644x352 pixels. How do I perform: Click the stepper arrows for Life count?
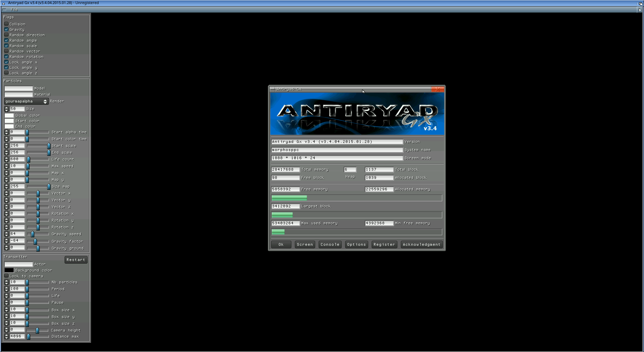6,159
